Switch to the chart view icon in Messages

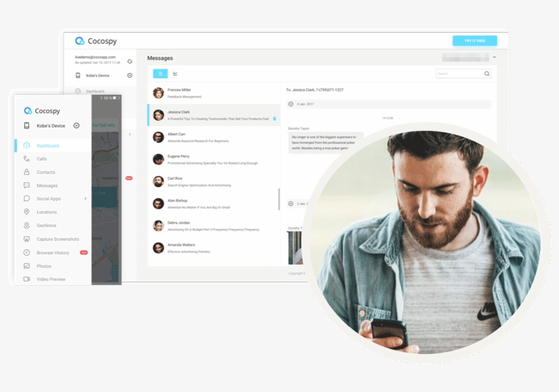click(175, 74)
